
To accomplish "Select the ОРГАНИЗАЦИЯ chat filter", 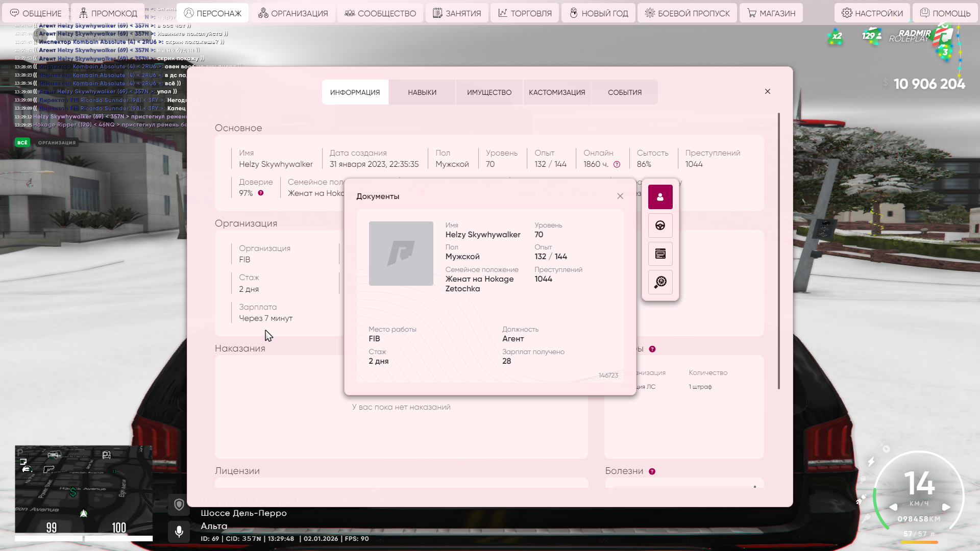I will point(57,143).
